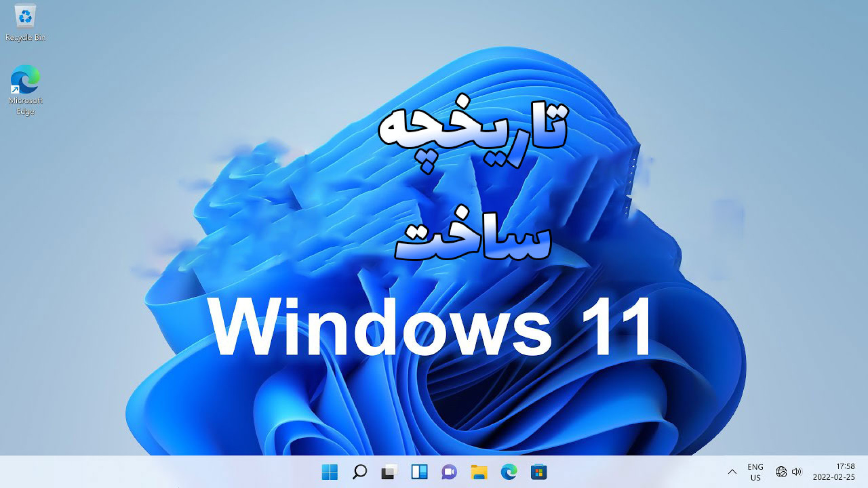
Task: Open volume speaker tray icon
Action: [x=797, y=472]
